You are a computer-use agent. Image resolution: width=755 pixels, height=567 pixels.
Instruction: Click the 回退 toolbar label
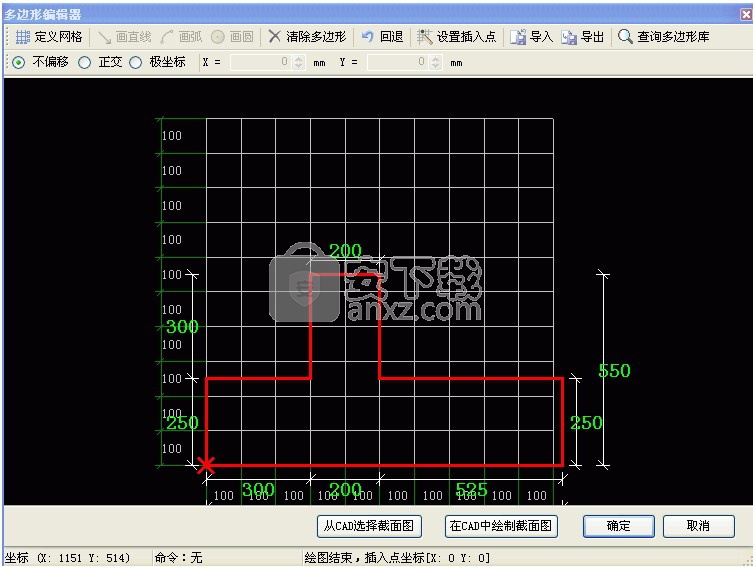tap(391, 37)
